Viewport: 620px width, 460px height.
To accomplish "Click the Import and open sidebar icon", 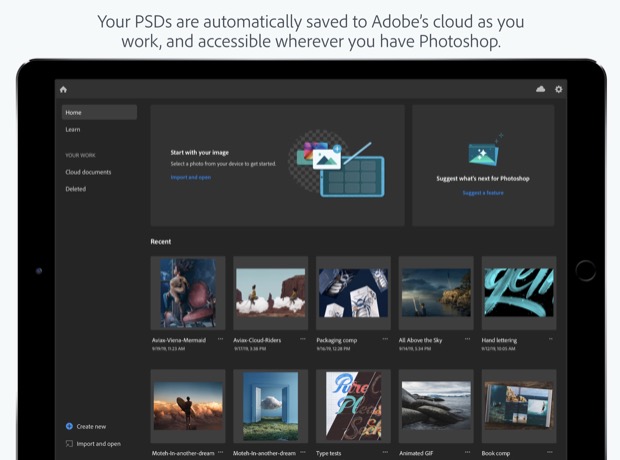I will (x=69, y=444).
